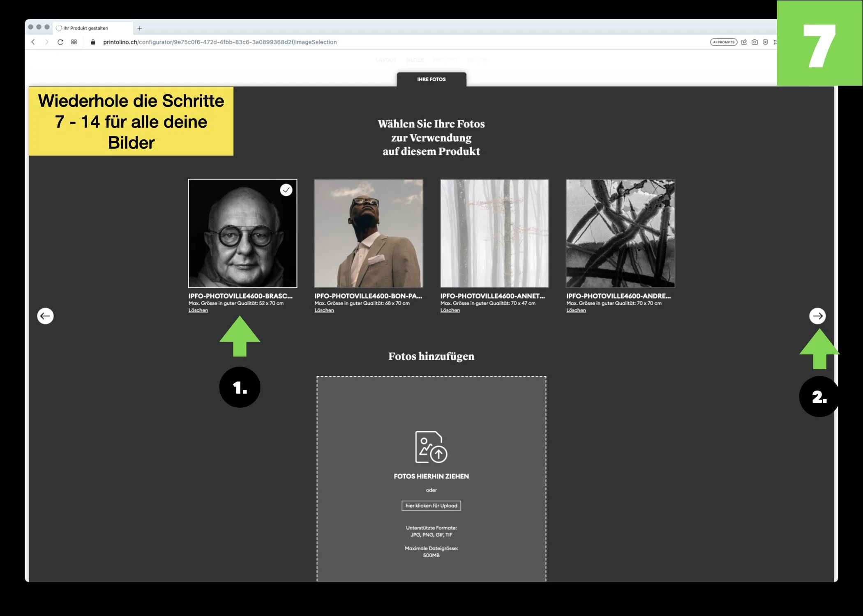This screenshot has height=616, width=863.
Task: Click Löschen under the ANDRE abstract photo
Action: click(576, 310)
